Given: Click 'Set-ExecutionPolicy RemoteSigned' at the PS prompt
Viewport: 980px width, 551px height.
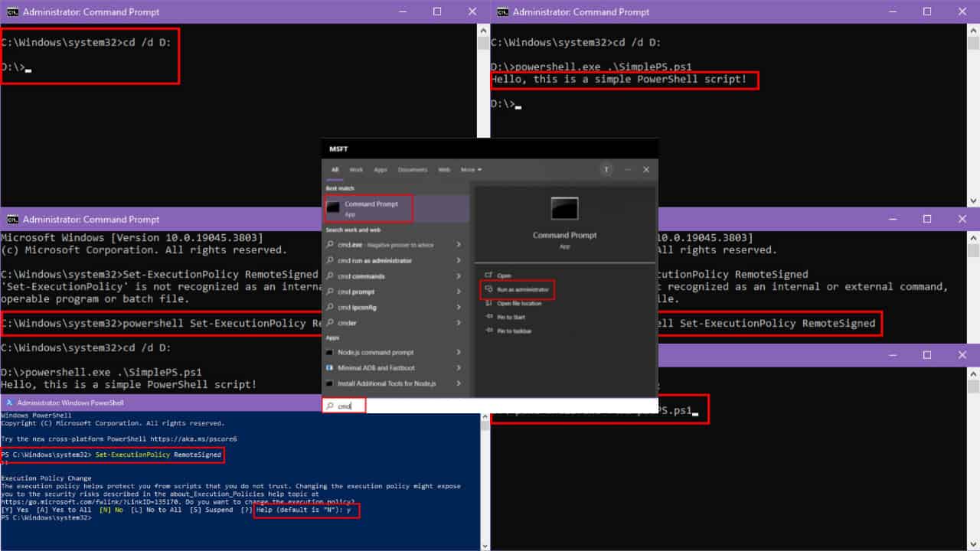Looking at the screenshot, I should [159, 455].
